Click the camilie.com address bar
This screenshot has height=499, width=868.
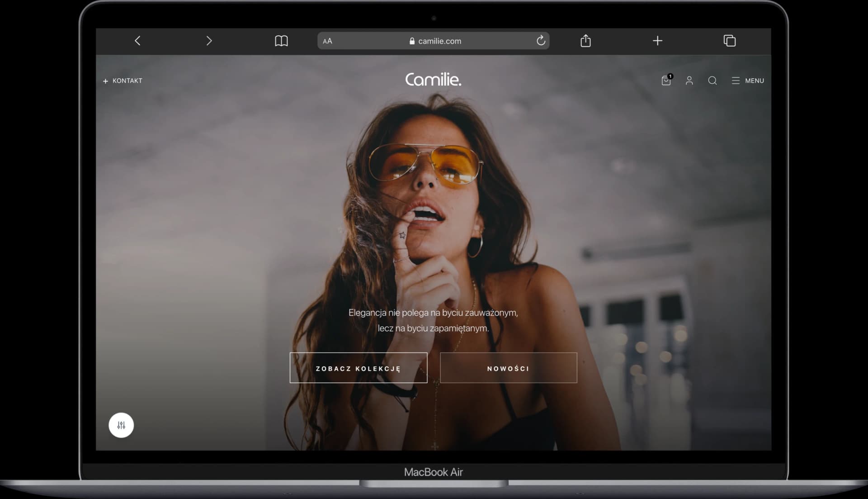point(439,41)
